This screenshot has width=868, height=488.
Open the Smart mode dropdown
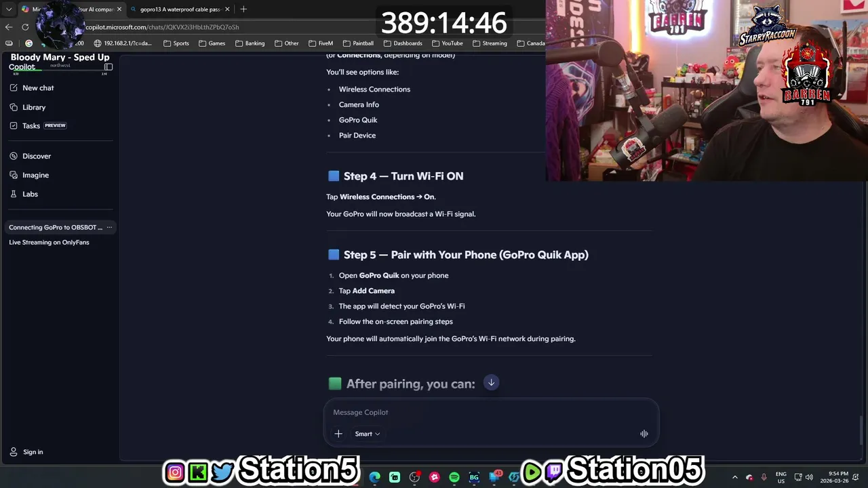(x=367, y=434)
